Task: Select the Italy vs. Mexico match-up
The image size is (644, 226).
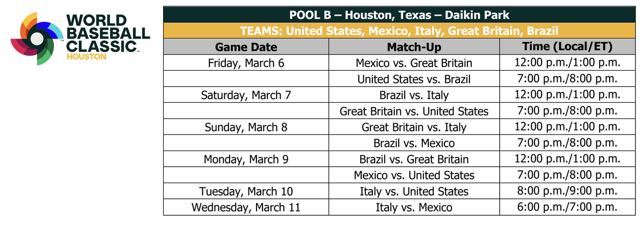Action: pyautogui.click(x=414, y=208)
